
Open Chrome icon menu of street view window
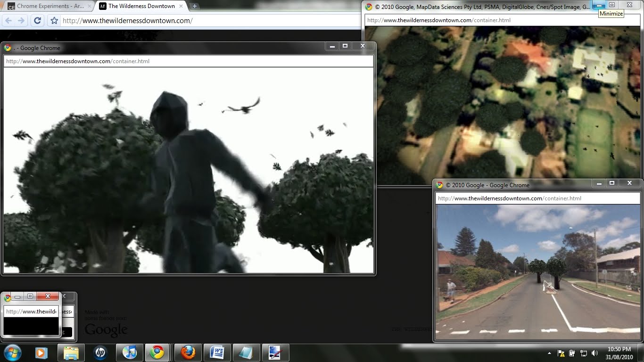click(440, 185)
